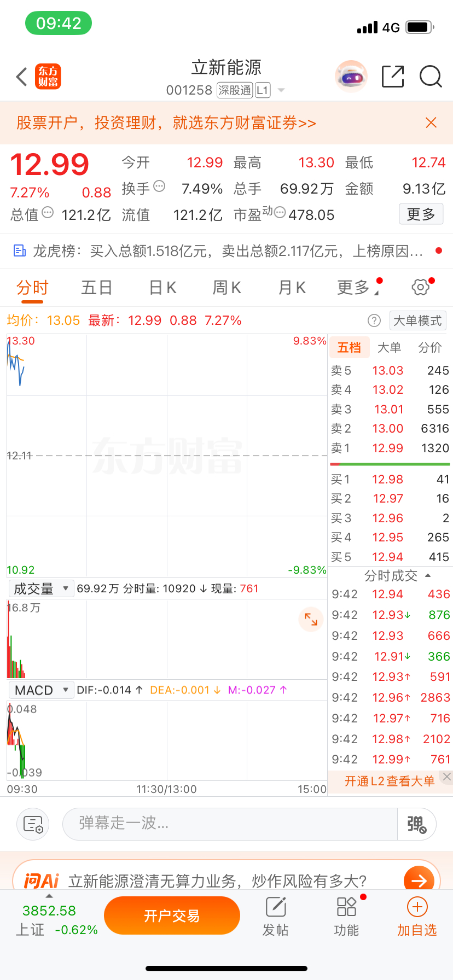
Task: Share the stock page via export icon
Action: [x=393, y=77]
